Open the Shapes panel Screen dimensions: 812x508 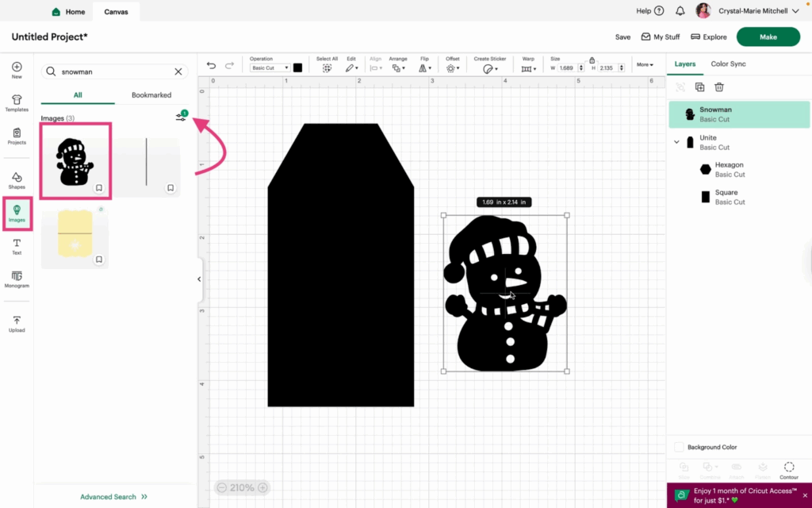pos(17,180)
